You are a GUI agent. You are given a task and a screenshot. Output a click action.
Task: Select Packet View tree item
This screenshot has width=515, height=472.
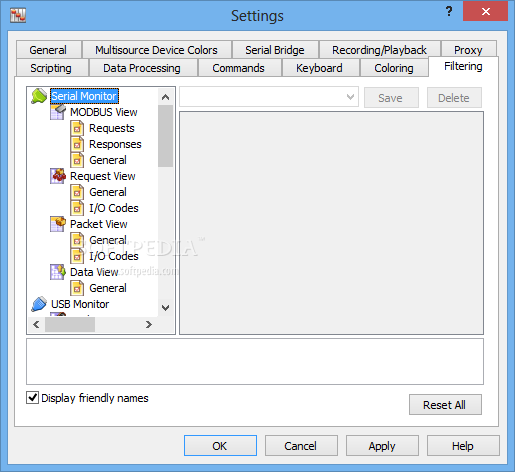pos(99,224)
